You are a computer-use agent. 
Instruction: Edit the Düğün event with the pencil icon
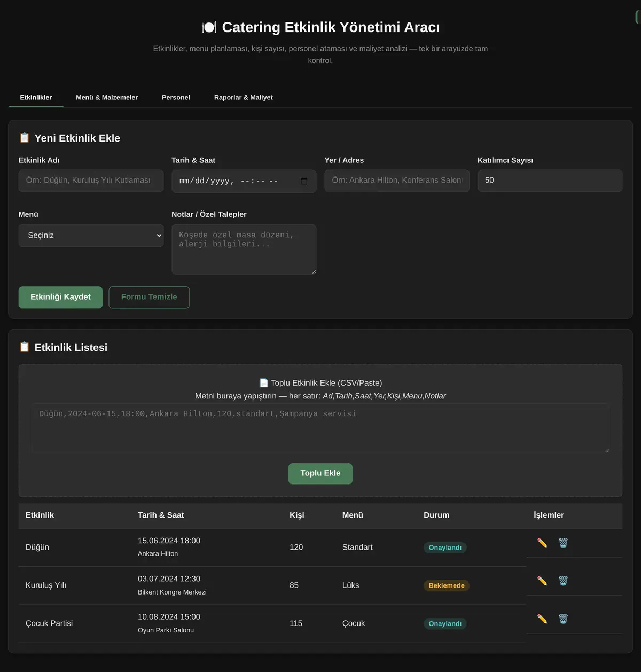pos(542,543)
